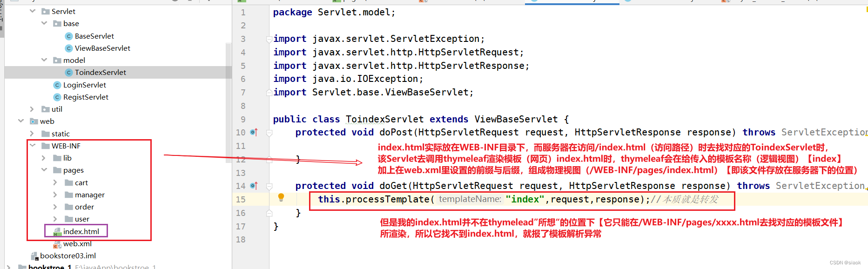868x269 pixels.
Task: Select the ToindexServlet class icon
Action: (69, 72)
